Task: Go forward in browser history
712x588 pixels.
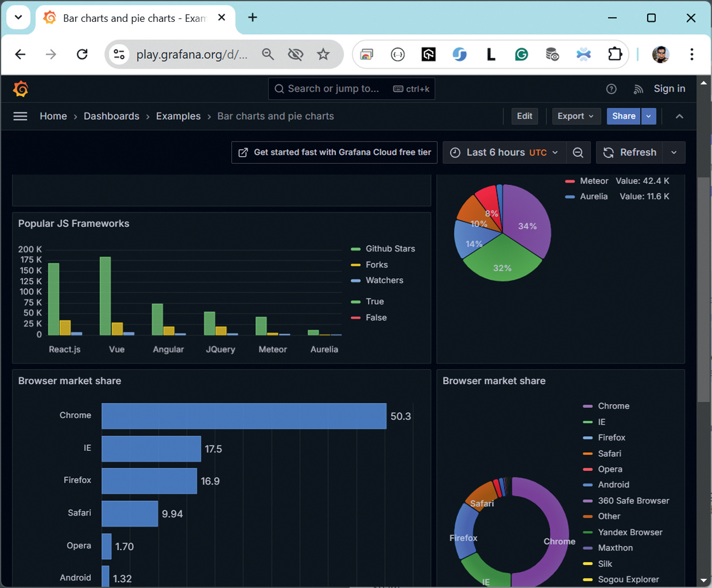Action: [x=51, y=54]
